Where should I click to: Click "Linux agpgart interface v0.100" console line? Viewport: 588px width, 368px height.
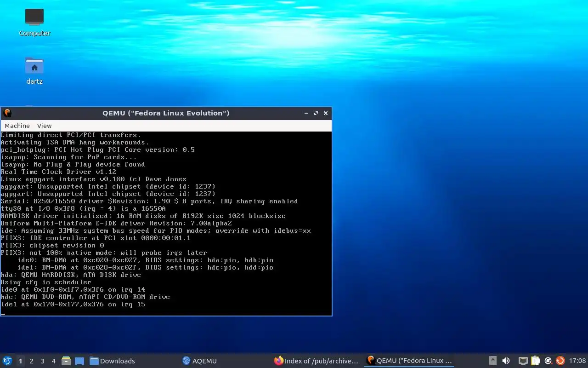pos(94,179)
